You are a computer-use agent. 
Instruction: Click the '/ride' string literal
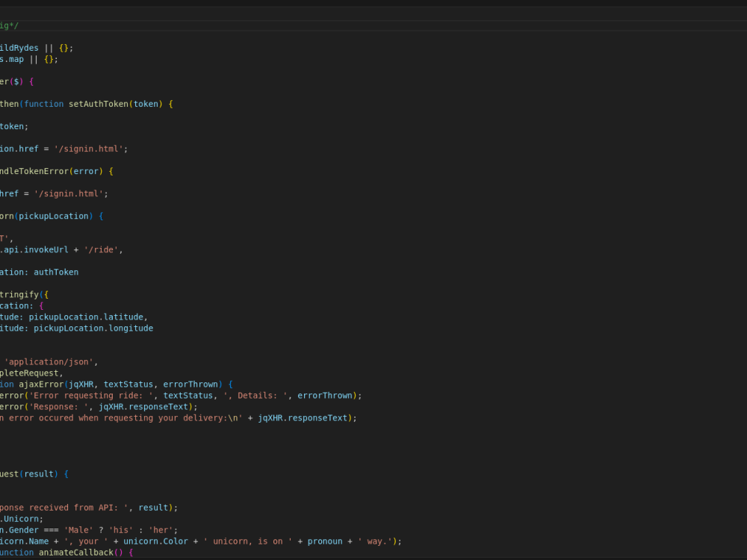[x=101, y=249]
